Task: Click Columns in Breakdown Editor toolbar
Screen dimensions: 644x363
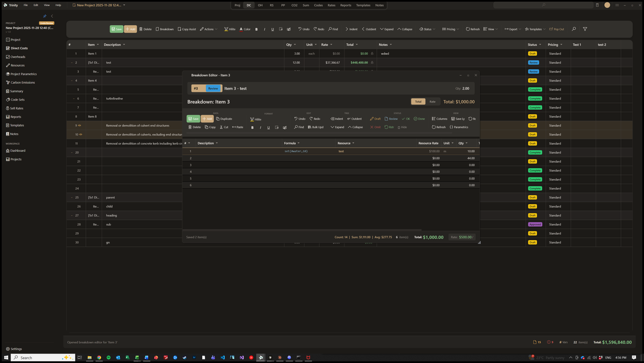Action: pos(440,118)
